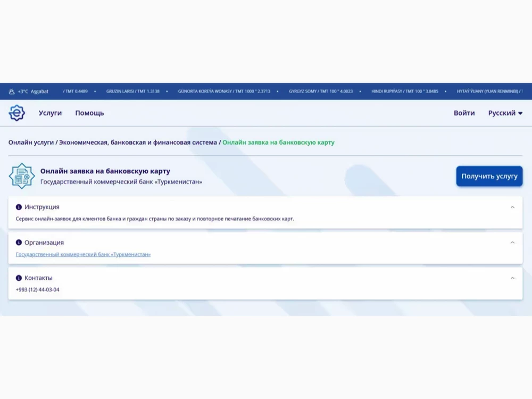Go to Онлайн услуги breadcrumb
This screenshot has height=399, width=532.
coord(31,143)
